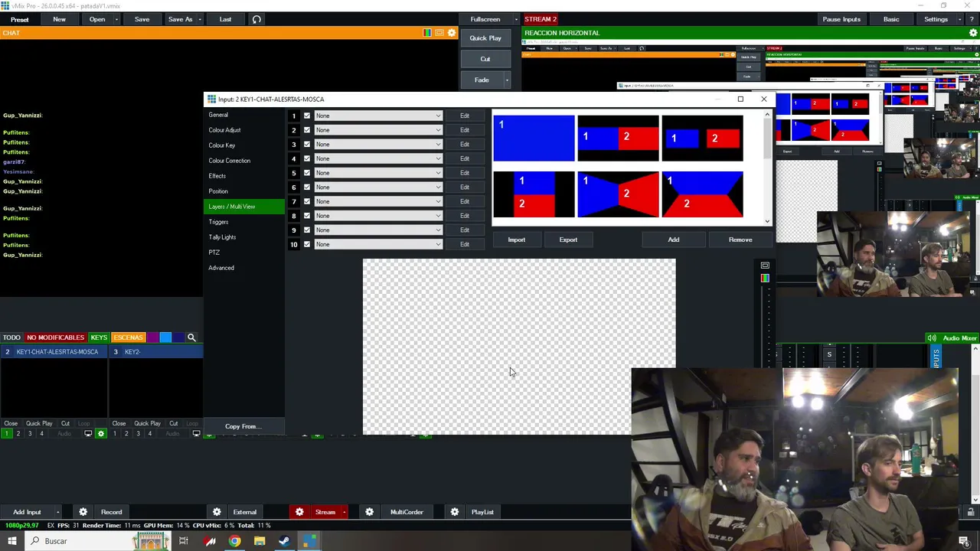Expand the Fullscreen dropdown arrow
This screenshot has height=551, width=980.
pos(516,19)
